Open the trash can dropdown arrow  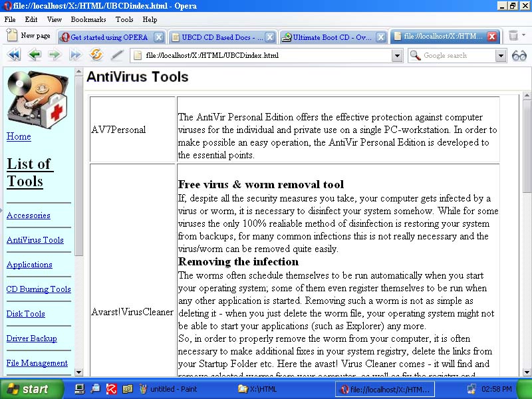524,36
